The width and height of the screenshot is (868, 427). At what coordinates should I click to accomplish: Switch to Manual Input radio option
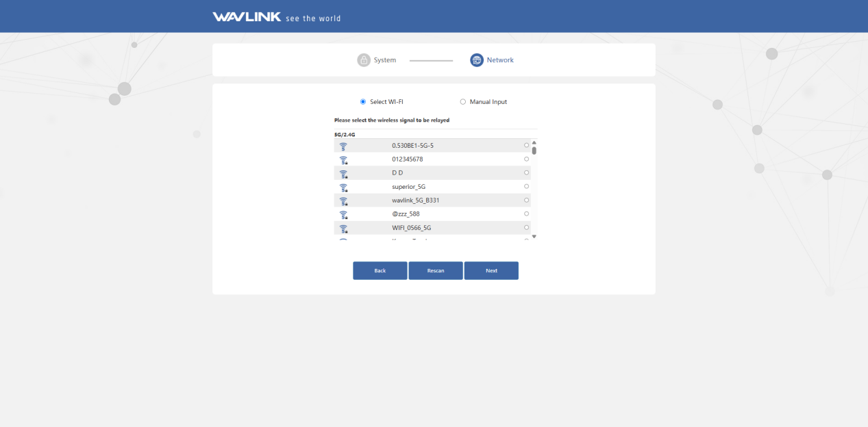463,102
